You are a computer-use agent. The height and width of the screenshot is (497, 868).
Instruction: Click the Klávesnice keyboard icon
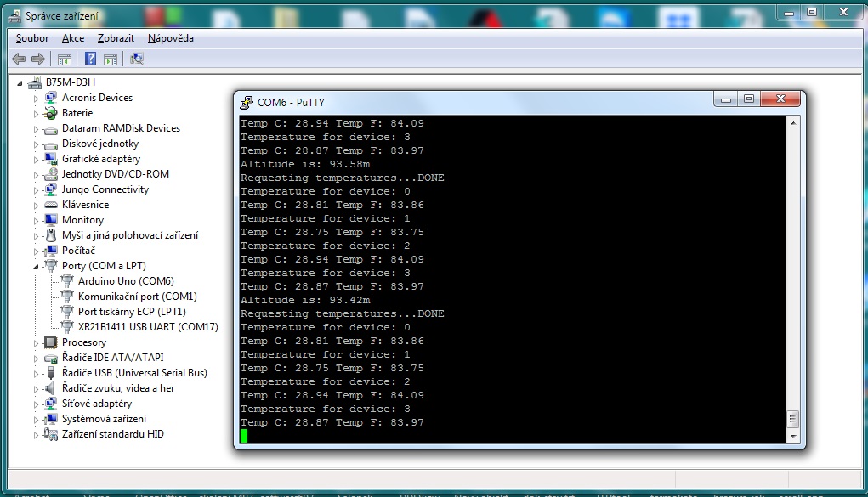click(51, 205)
